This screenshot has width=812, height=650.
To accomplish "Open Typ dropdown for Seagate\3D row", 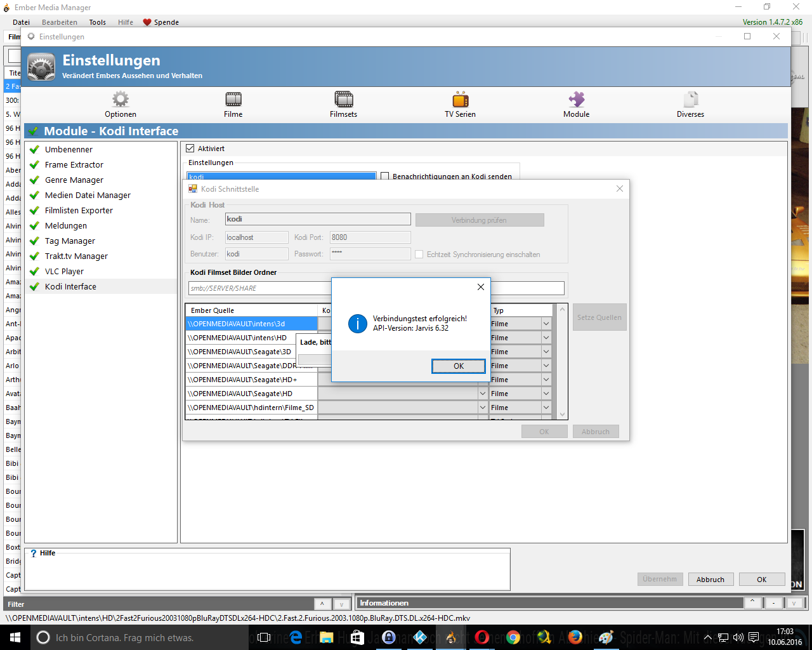I will pos(546,352).
